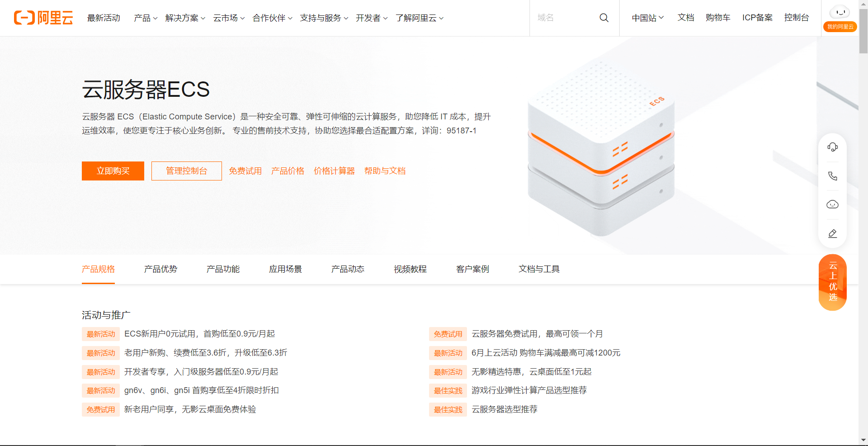Open the 产品价格 link
This screenshot has width=868, height=446.
tap(288, 171)
